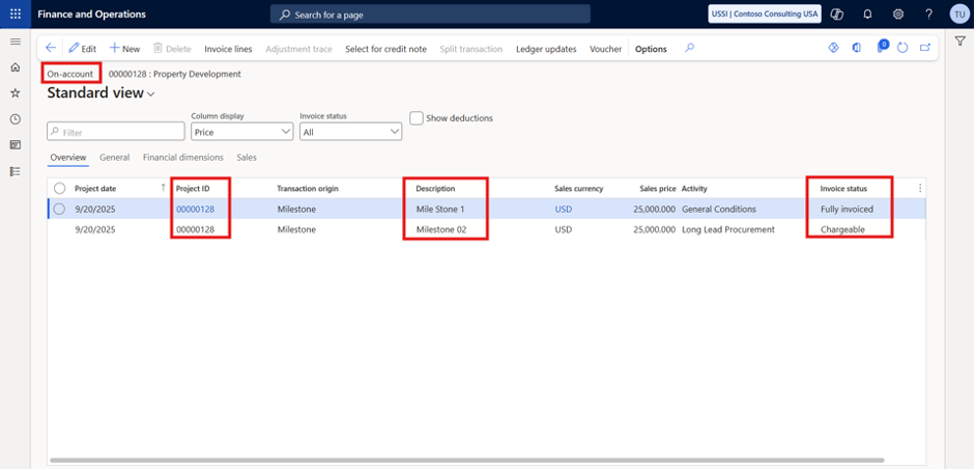Select the Mile Stone 1 row circle

[x=60, y=209]
